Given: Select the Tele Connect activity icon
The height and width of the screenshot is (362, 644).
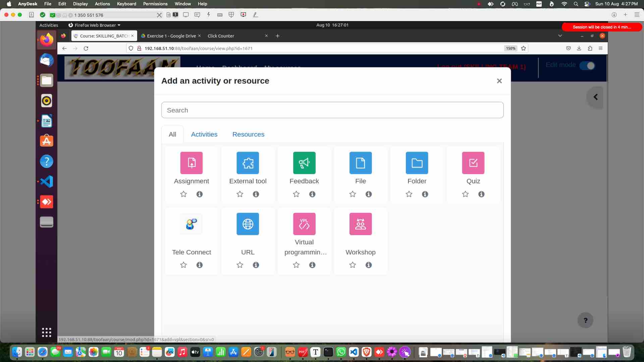Looking at the screenshot, I should 191,224.
